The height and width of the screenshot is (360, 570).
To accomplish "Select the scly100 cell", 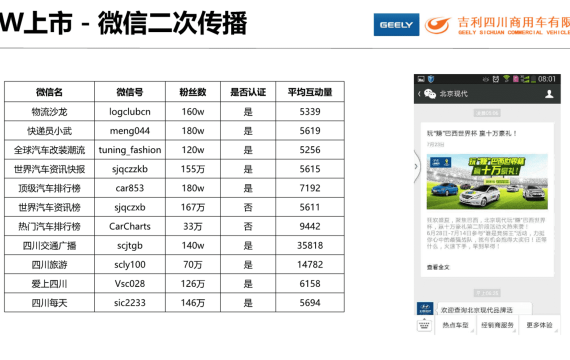I will tap(130, 265).
